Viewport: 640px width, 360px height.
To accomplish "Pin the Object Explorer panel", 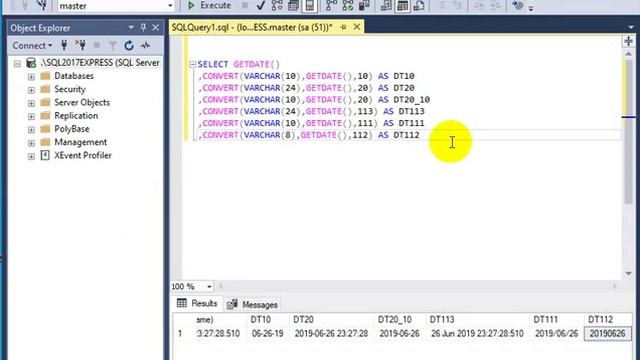I will [143, 28].
